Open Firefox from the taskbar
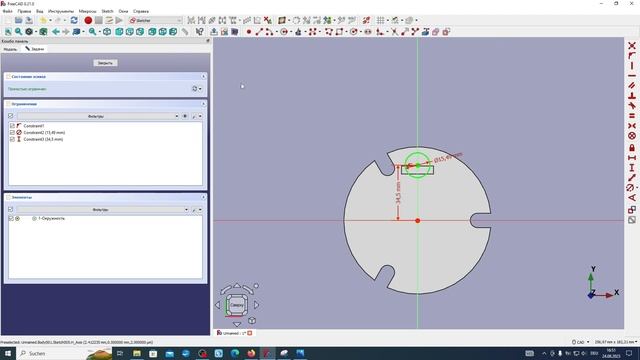 point(251,353)
